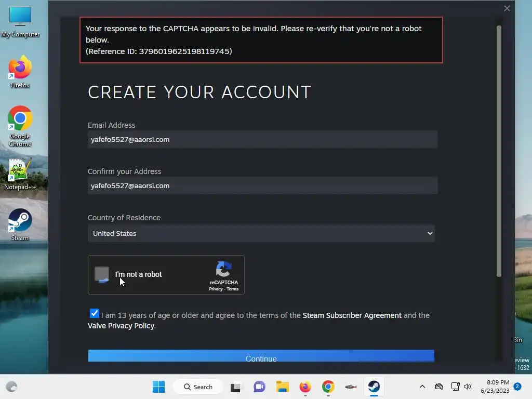Click the Email Address input field
Screen dimensions: 532x399
[262, 139]
